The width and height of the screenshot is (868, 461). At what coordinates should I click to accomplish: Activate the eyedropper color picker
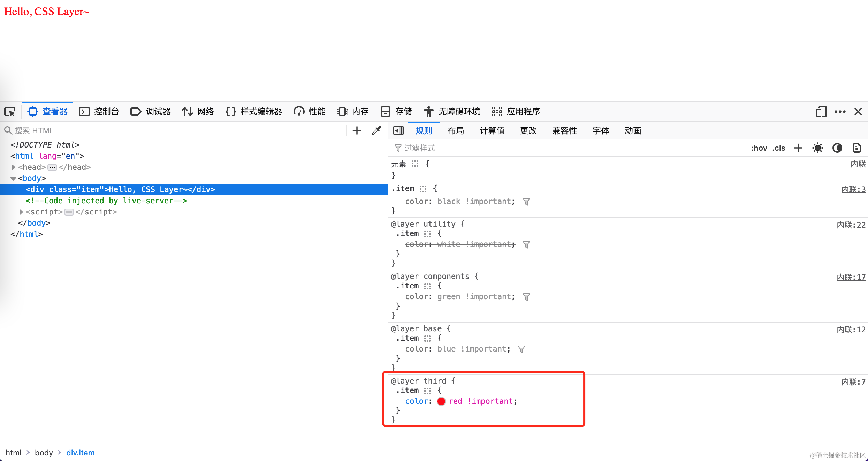click(x=376, y=130)
